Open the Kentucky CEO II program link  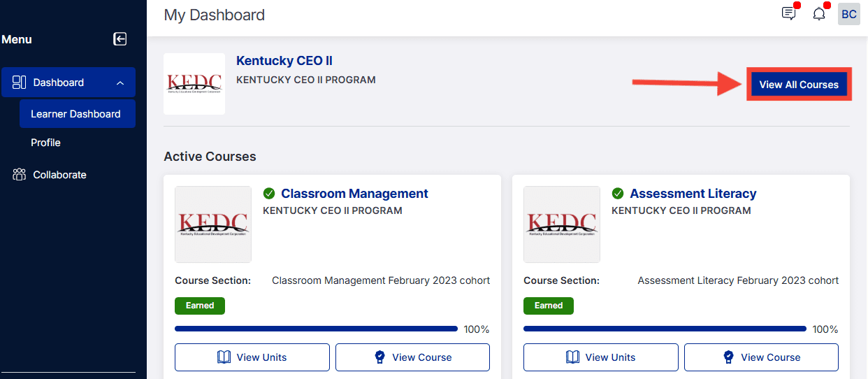coord(284,61)
